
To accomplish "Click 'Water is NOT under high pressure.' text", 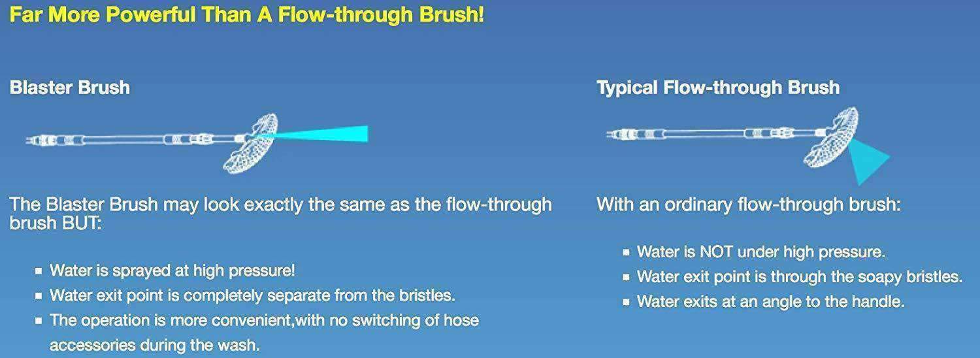I will [761, 252].
